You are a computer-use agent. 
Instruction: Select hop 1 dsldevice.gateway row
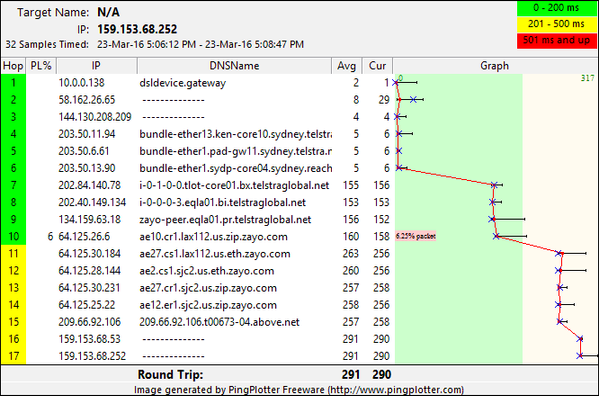point(299,83)
